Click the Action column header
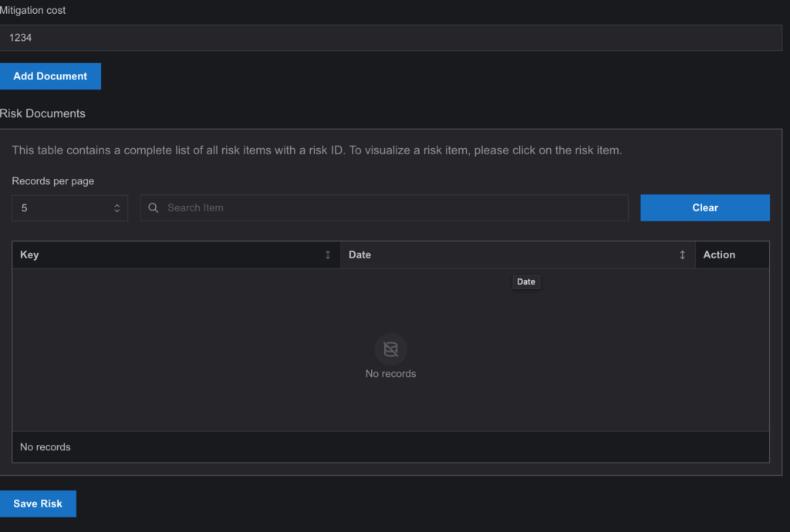 (732, 254)
